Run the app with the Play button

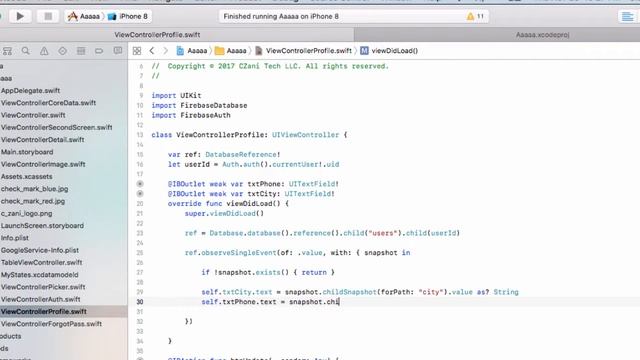20,16
